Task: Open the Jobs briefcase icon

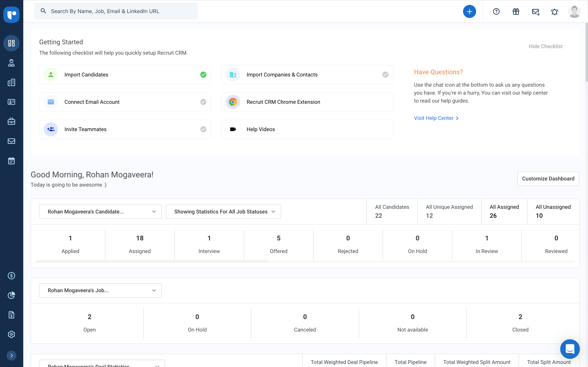Action: [11, 121]
